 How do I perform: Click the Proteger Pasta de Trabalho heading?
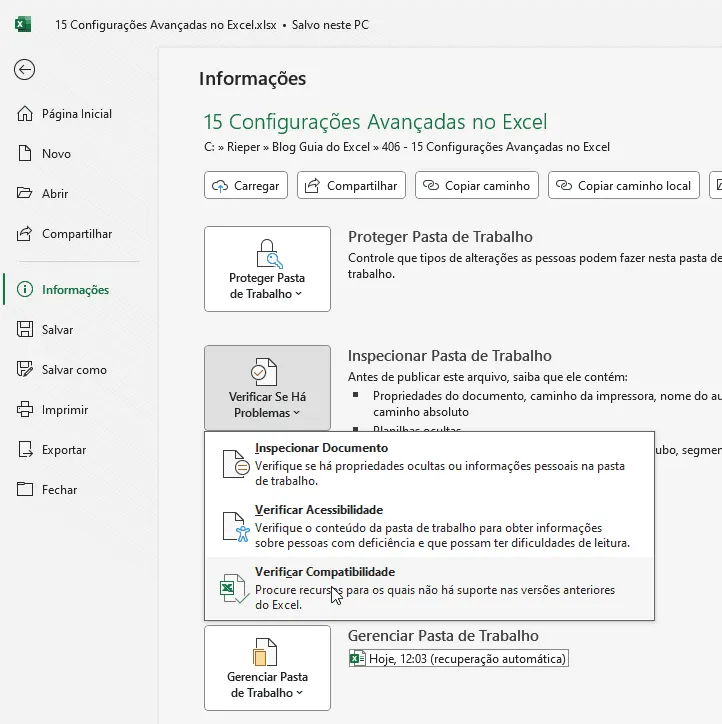click(440, 236)
